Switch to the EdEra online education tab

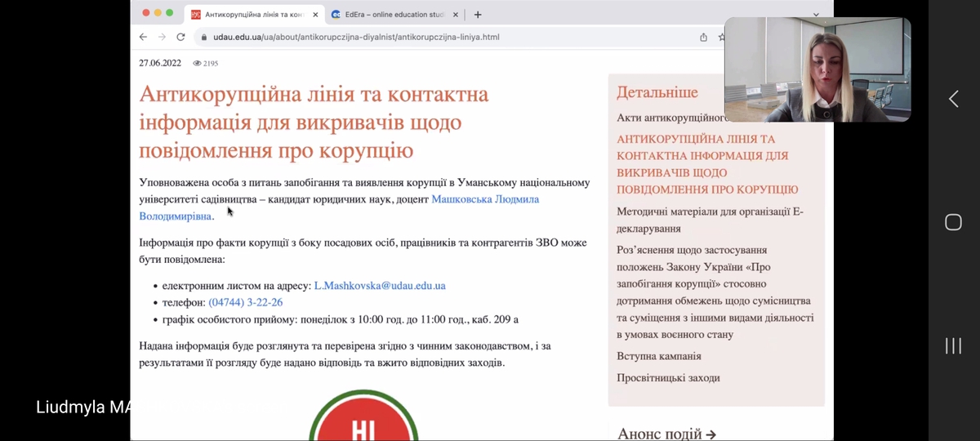[396, 15]
